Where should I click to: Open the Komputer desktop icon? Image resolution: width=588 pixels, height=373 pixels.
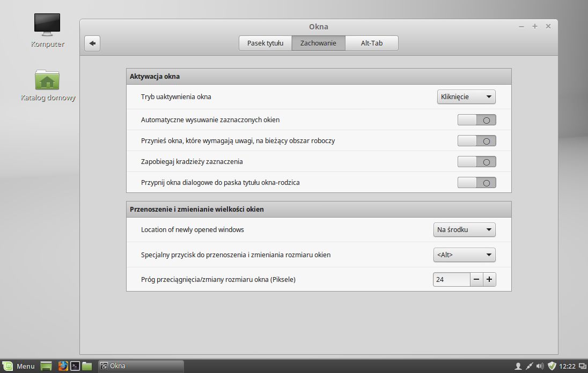47,31
